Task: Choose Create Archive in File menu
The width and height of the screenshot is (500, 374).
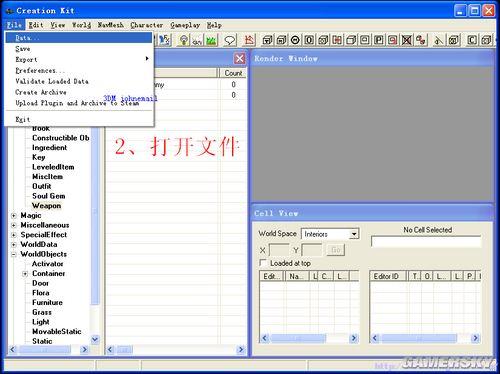Action: coord(41,92)
